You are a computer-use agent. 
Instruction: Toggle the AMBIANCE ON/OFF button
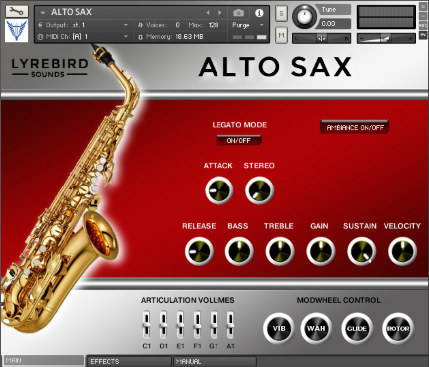point(355,127)
